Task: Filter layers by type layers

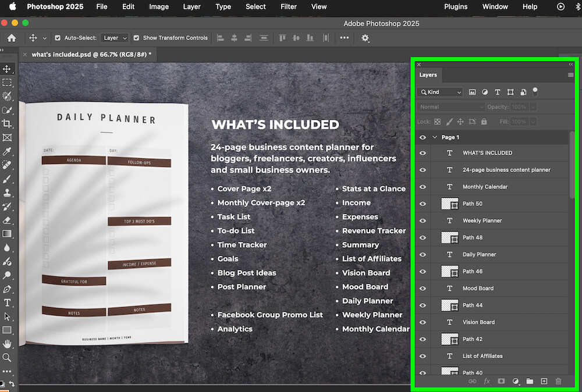Action: tap(498, 92)
